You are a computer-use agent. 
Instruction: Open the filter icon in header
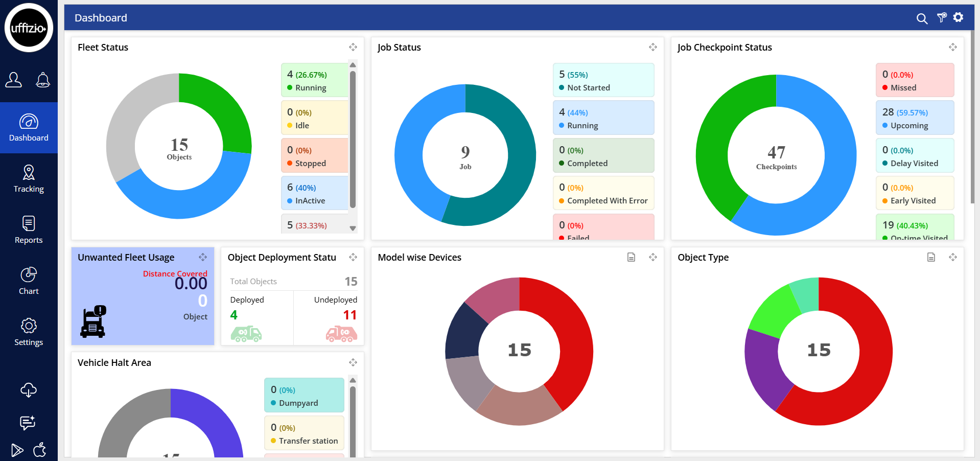coord(941,18)
